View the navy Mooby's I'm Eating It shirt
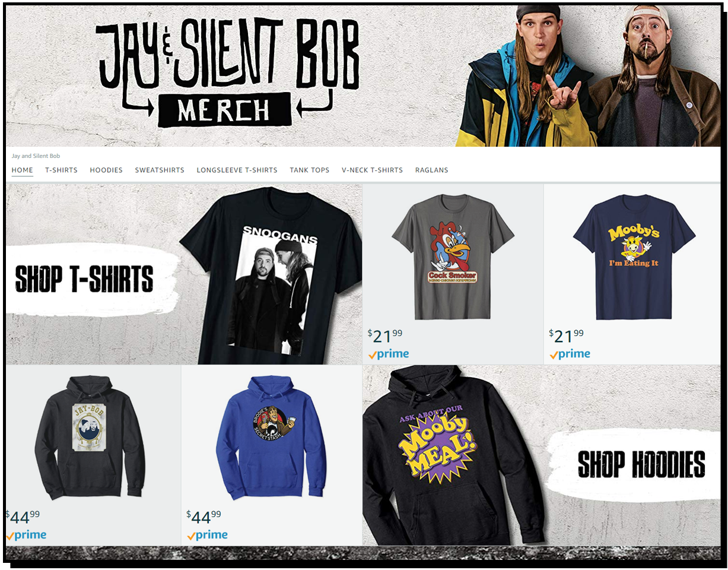Viewport: 728px width, 570px height. click(634, 256)
